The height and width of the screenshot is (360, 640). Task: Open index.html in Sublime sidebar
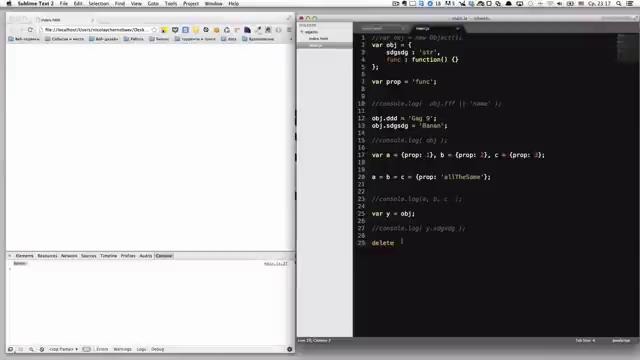tap(318, 38)
